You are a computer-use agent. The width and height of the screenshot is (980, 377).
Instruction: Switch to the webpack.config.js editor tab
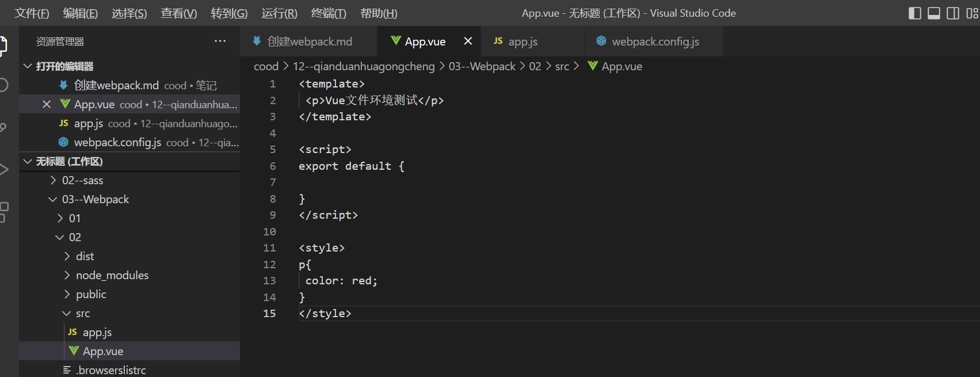click(x=654, y=41)
